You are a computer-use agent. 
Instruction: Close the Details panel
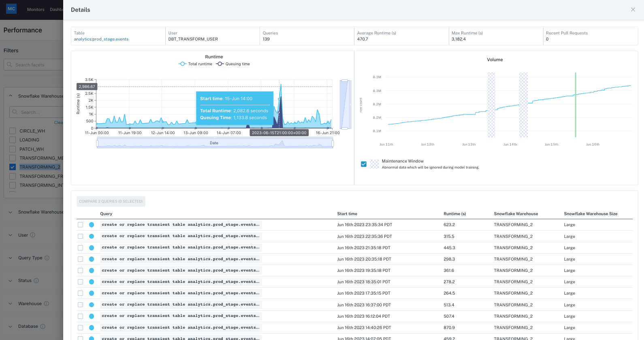click(x=633, y=10)
